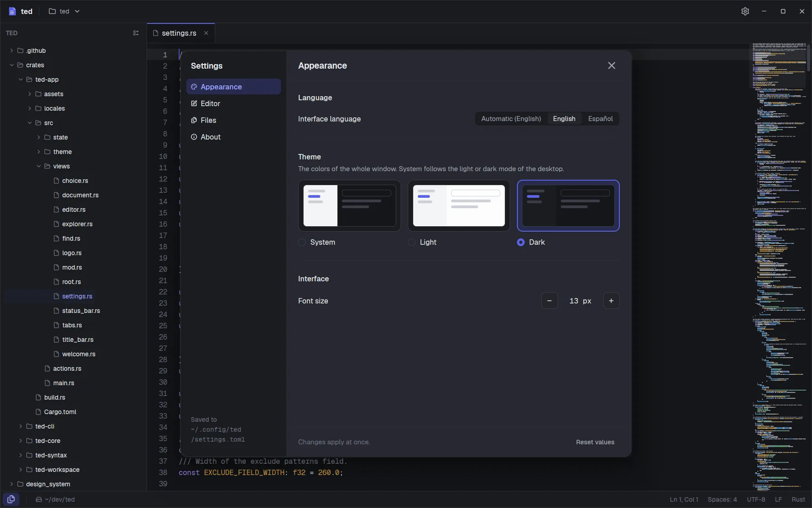The image size is (812, 508).
Task: Click the Files icon in Settings sidebar
Action: tap(194, 120)
